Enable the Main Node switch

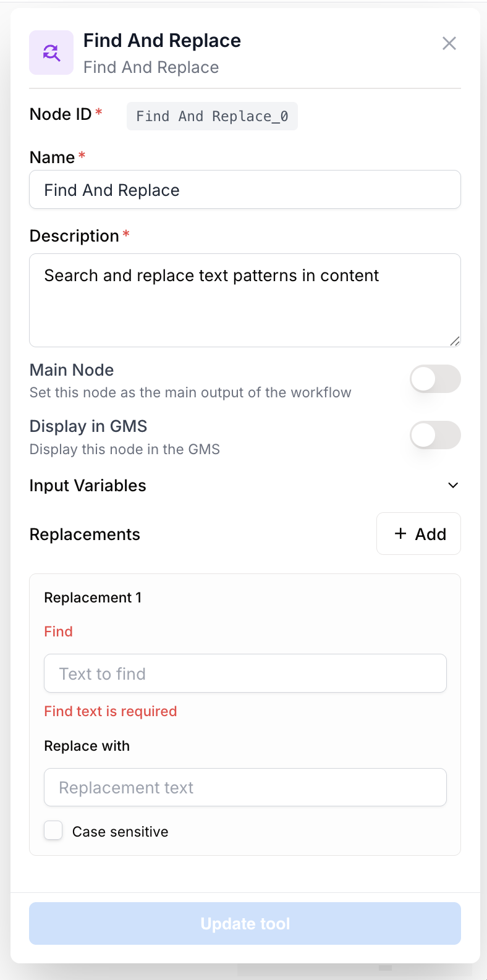(x=435, y=379)
